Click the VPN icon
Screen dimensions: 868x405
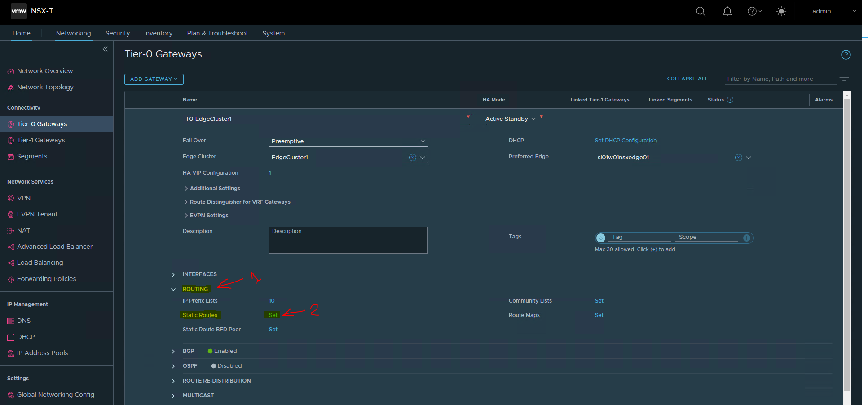tap(11, 198)
